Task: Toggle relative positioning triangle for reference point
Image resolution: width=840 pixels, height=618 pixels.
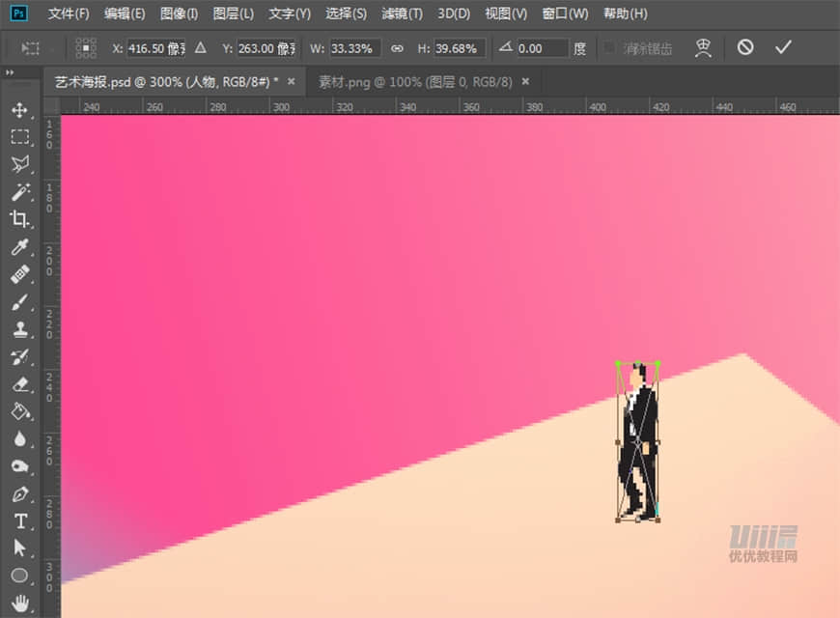Action: pos(201,47)
